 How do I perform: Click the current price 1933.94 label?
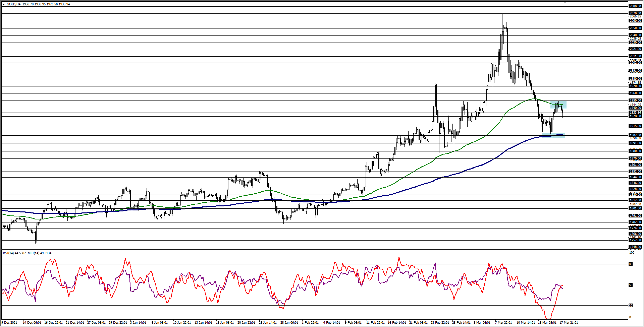pyautogui.click(x=635, y=113)
